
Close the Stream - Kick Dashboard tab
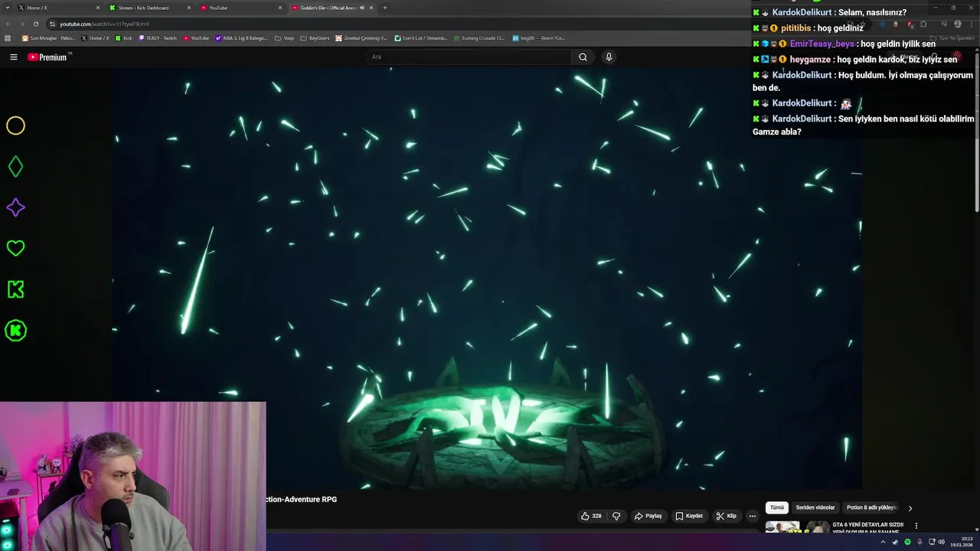pyautogui.click(x=189, y=8)
